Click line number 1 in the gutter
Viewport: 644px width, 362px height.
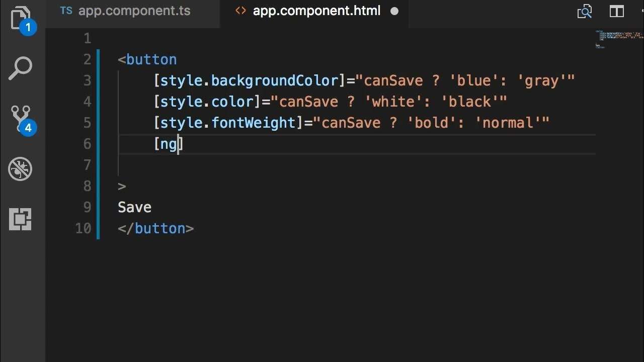coord(87,39)
